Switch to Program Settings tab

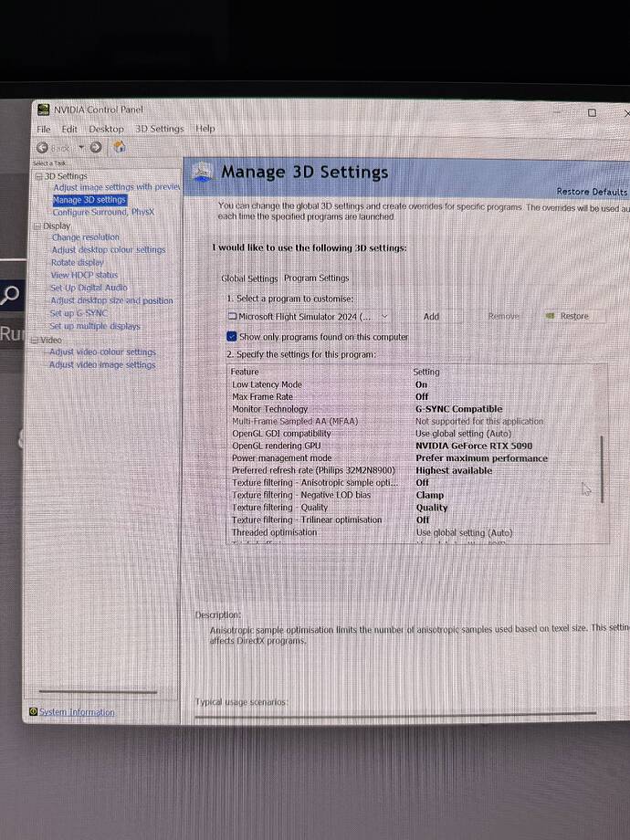coord(316,278)
